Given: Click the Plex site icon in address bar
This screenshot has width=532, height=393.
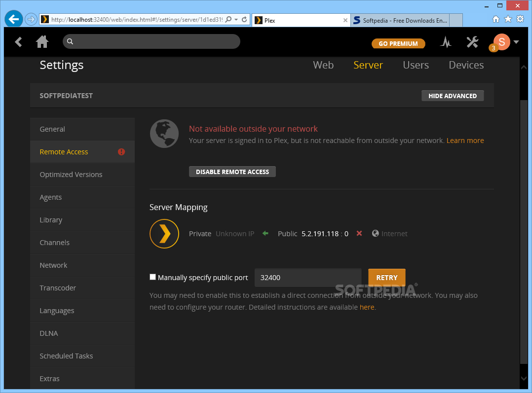Looking at the screenshot, I should (44, 19).
